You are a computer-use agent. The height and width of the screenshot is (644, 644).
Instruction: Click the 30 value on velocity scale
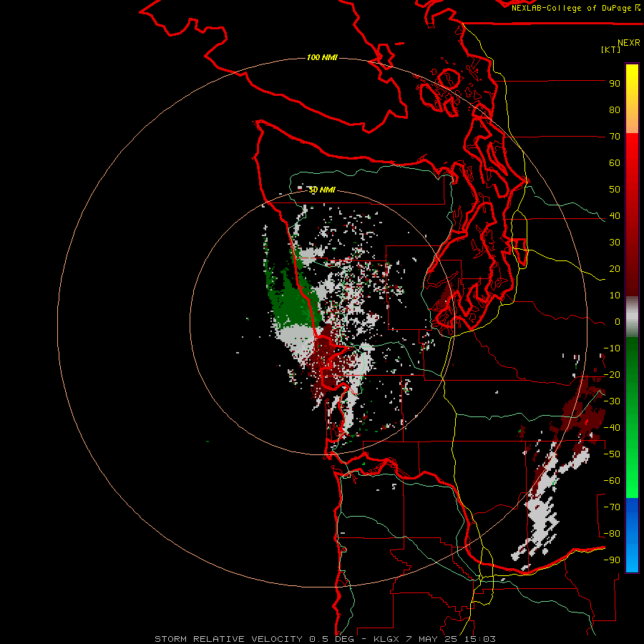click(x=615, y=243)
